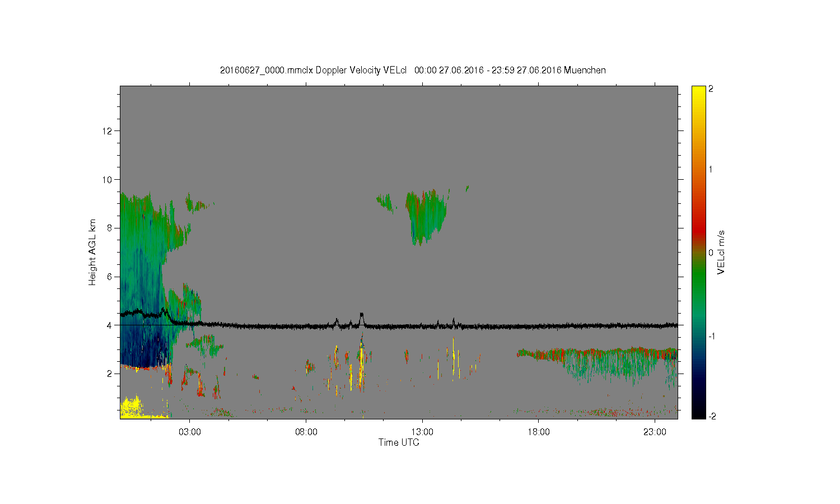
Task: Click the 08:00 time tick label
Action: [306, 432]
